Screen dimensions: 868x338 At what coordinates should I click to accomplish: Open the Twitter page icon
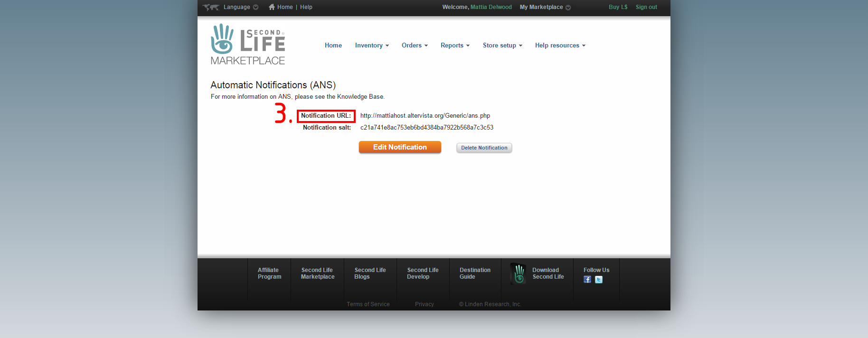(599, 280)
